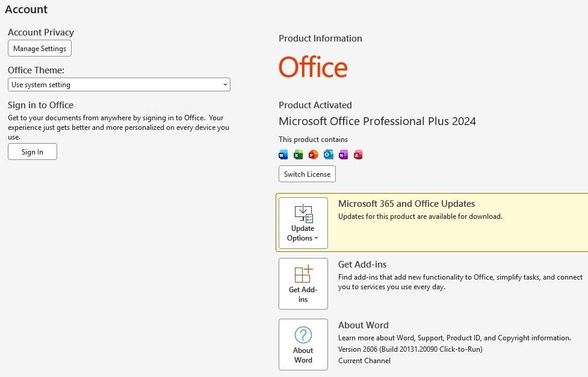Click the Sign In button
This screenshot has width=588, height=377.
coord(32,152)
